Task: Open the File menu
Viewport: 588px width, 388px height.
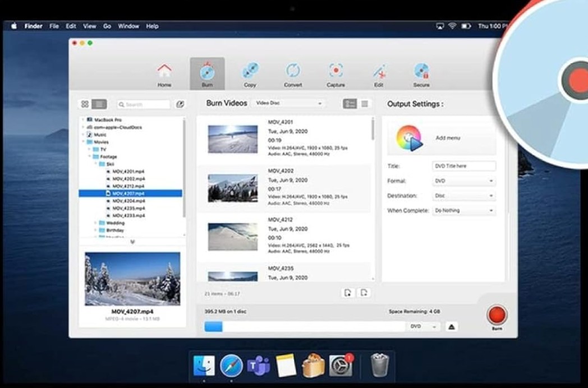Action: [54, 26]
